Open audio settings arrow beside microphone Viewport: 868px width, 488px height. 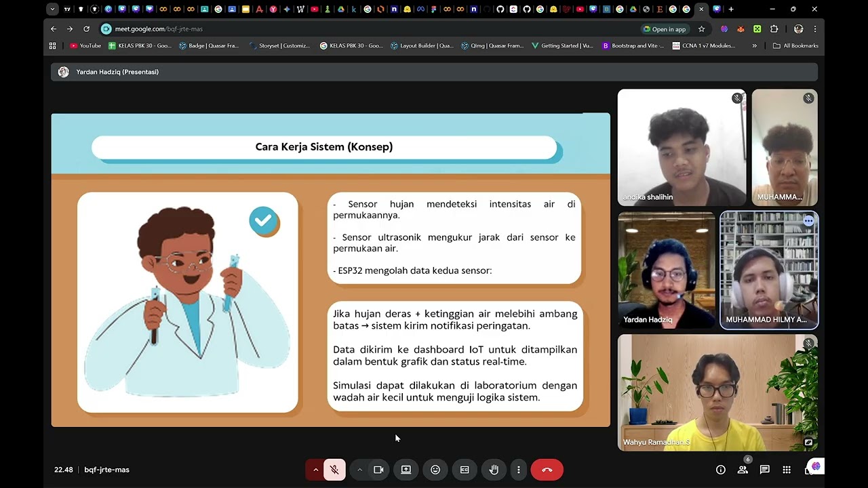point(315,470)
